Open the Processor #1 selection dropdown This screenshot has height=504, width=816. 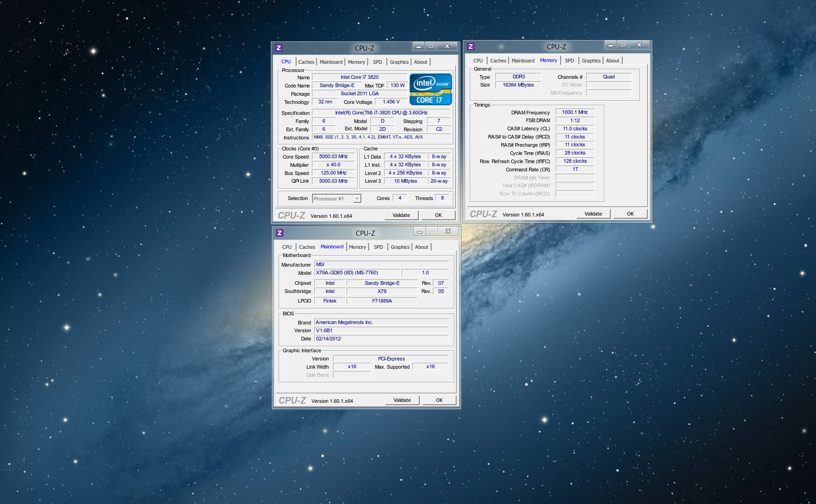click(337, 199)
